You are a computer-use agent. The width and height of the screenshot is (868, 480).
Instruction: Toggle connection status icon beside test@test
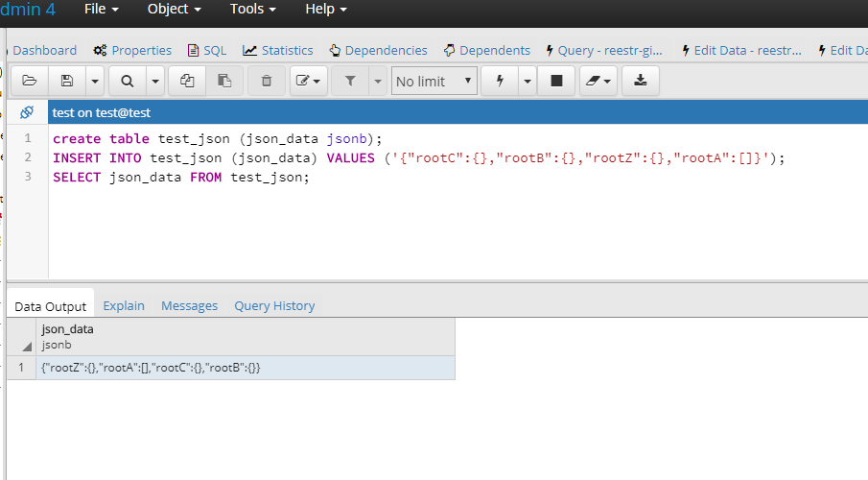coord(27,112)
